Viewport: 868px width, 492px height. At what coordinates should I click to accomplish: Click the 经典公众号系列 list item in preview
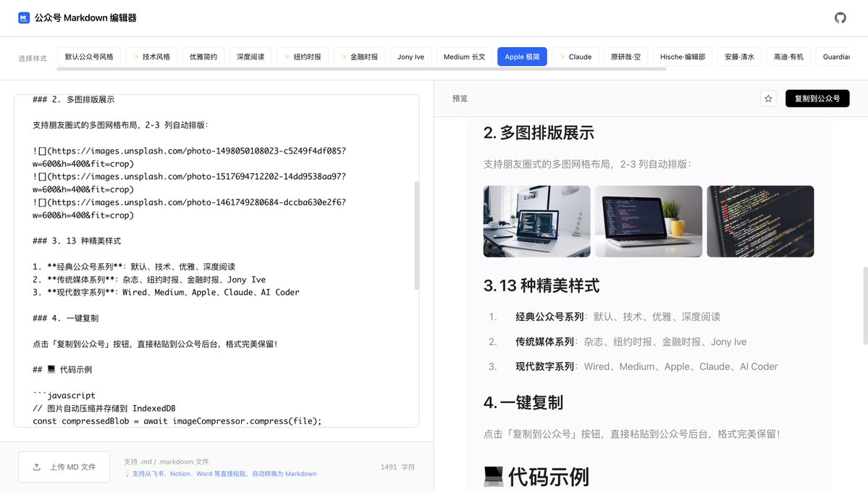click(x=618, y=317)
